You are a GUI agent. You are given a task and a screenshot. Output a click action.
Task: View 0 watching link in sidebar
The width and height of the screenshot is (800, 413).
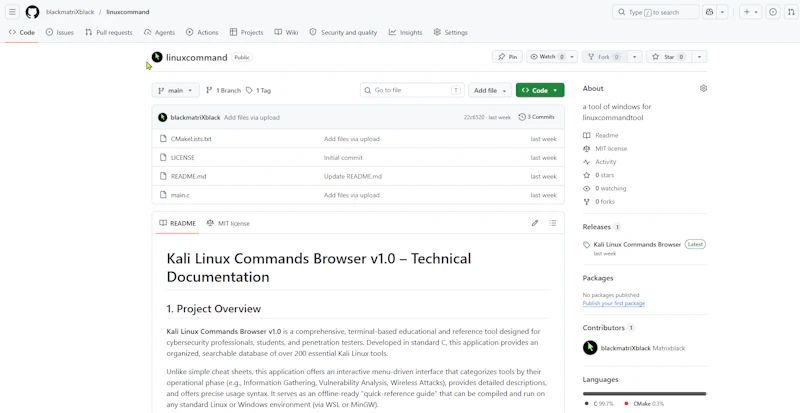605,188
